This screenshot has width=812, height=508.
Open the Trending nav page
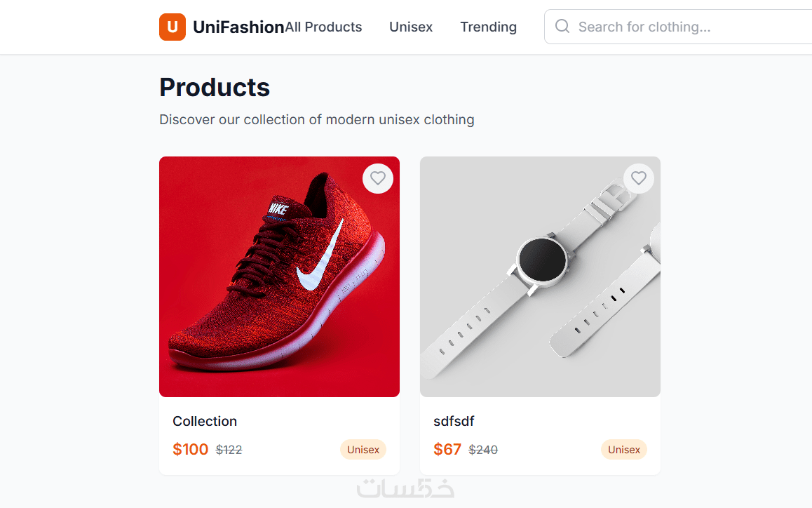pos(488,27)
